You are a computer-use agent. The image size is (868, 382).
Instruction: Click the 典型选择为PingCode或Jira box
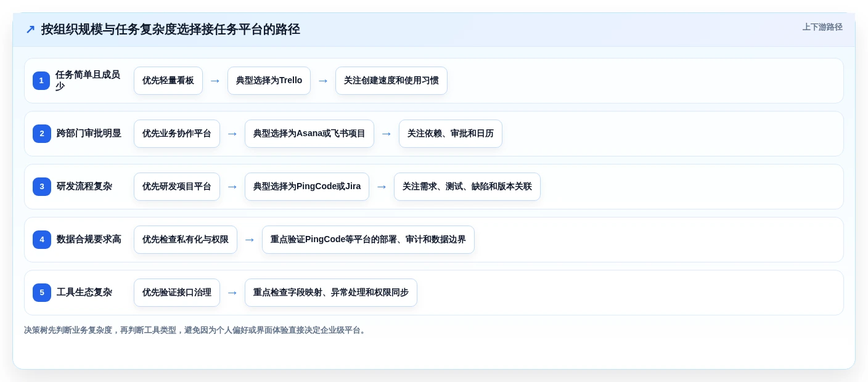[x=307, y=187]
